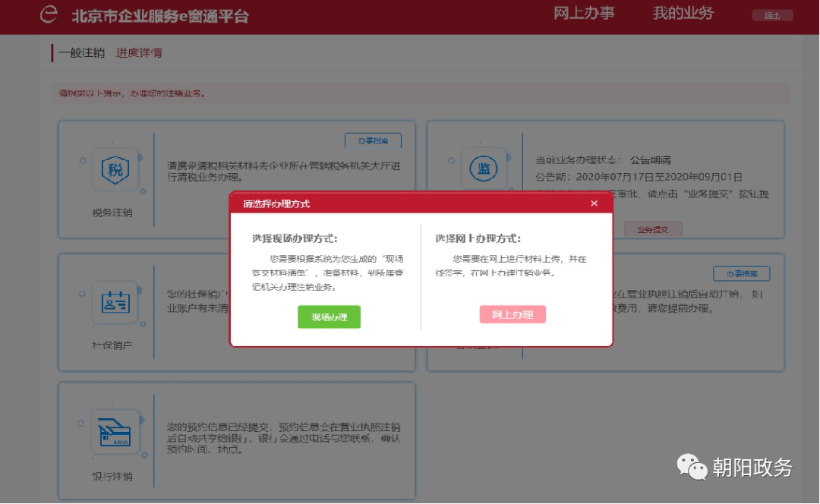
Task: Click the 现场办理 green button
Action: pyautogui.click(x=329, y=317)
